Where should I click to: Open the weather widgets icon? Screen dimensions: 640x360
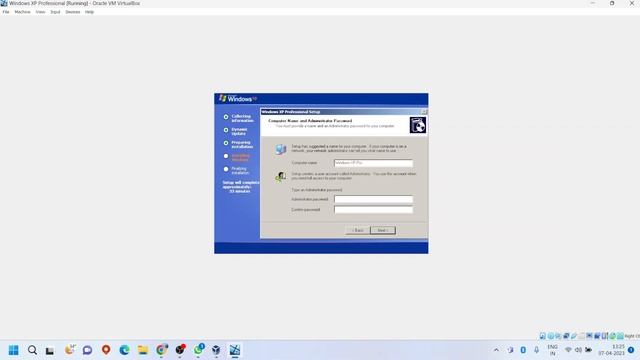70,350
